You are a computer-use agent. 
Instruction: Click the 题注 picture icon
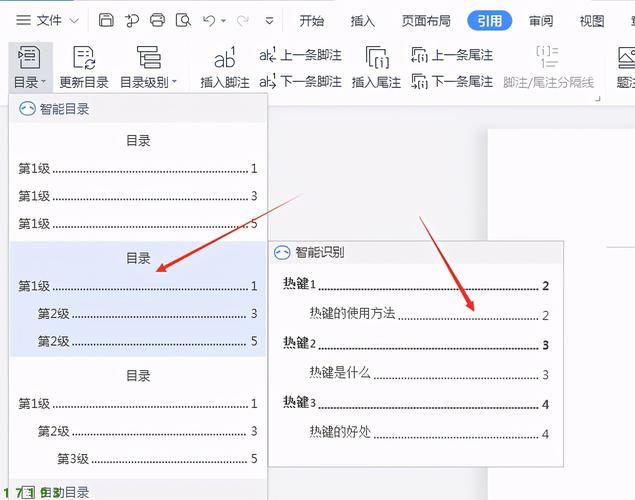[x=626, y=57]
